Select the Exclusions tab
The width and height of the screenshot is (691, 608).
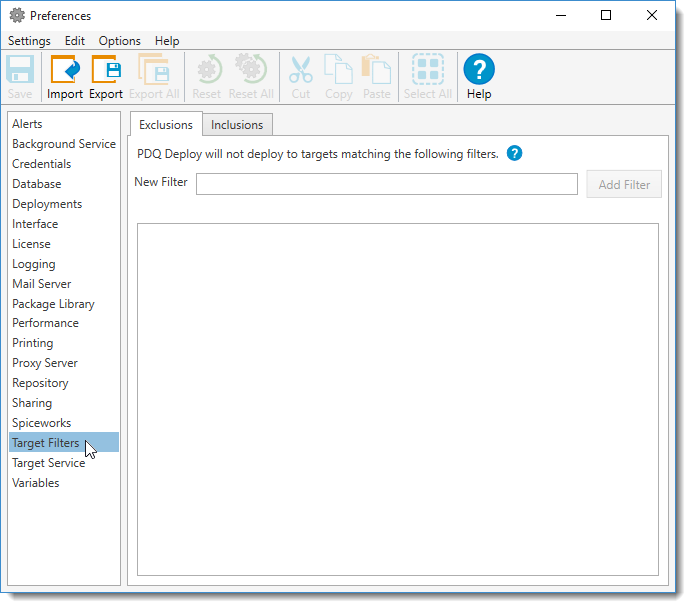(x=166, y=125)
